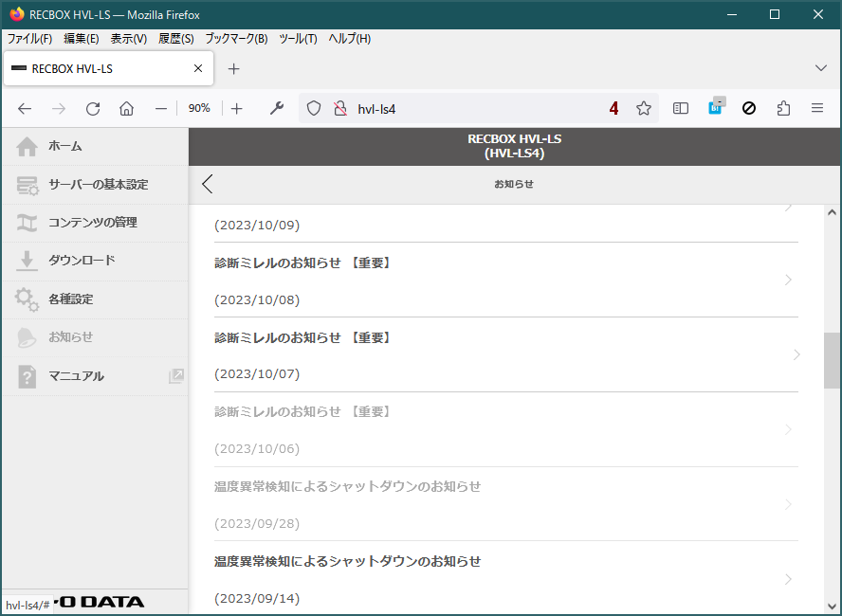842x616 pixels.
Task: Open サーバーの基本設定 server settings icon
Action: (27, 186)
